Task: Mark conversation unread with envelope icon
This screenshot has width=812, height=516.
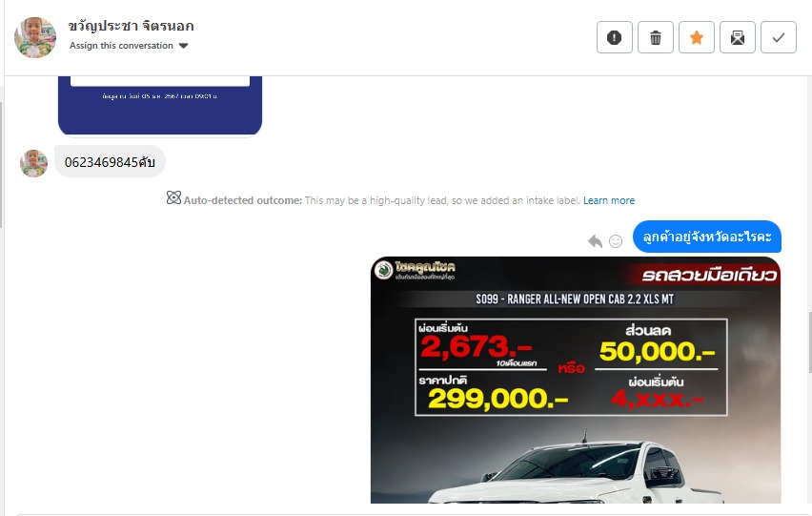Action: pos(738,37)
